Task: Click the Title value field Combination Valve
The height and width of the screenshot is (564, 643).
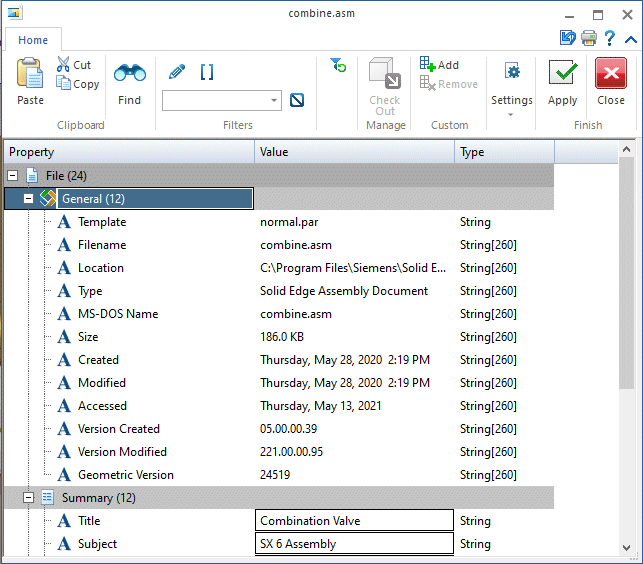Action: pos(354,521)
